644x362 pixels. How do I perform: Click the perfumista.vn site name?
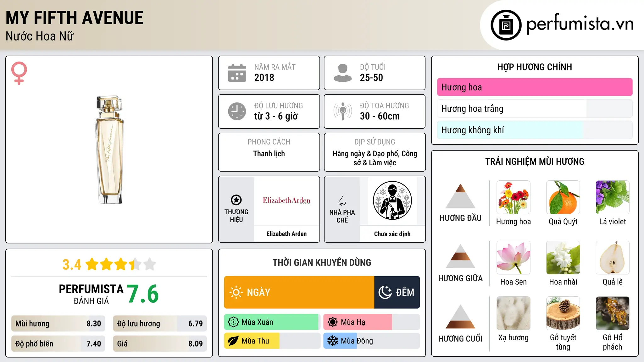580,24
